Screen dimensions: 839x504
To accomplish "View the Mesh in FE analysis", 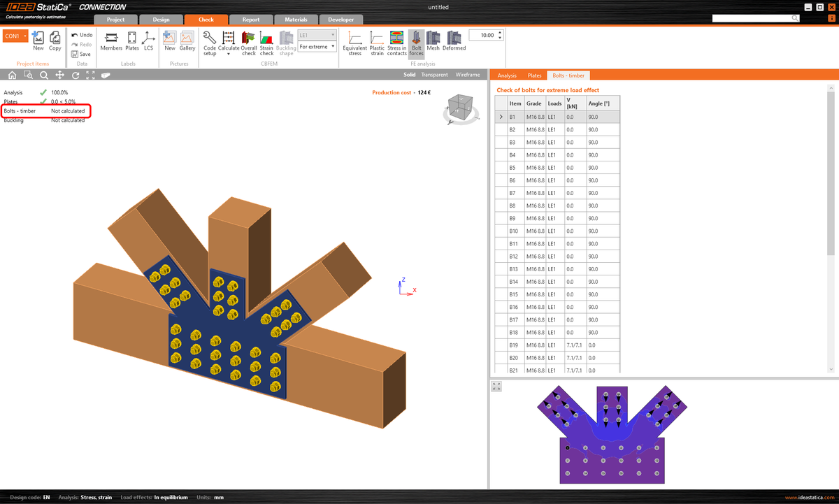I will click(432, 40).
